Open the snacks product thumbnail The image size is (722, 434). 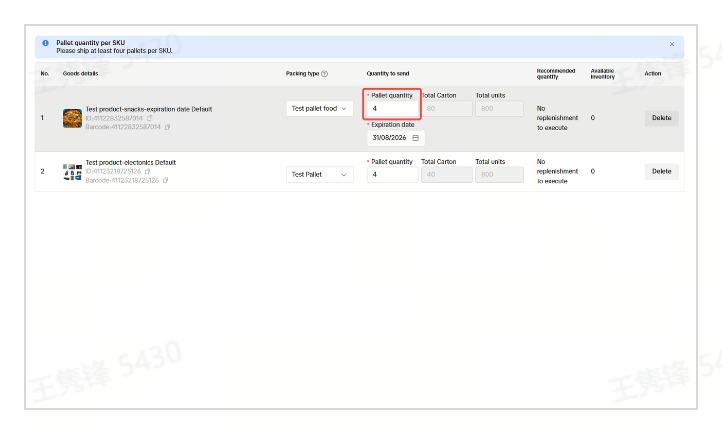72,118
